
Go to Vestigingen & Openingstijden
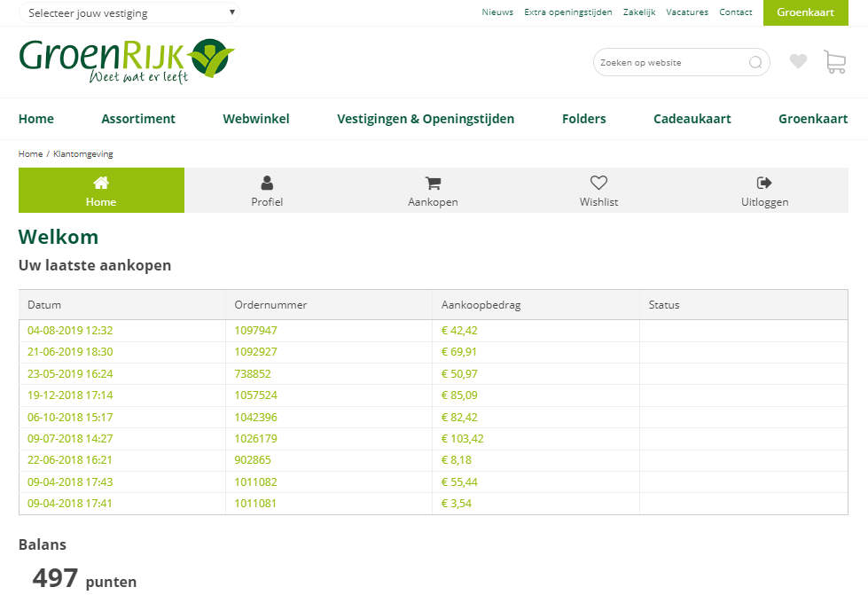(426, 119)
